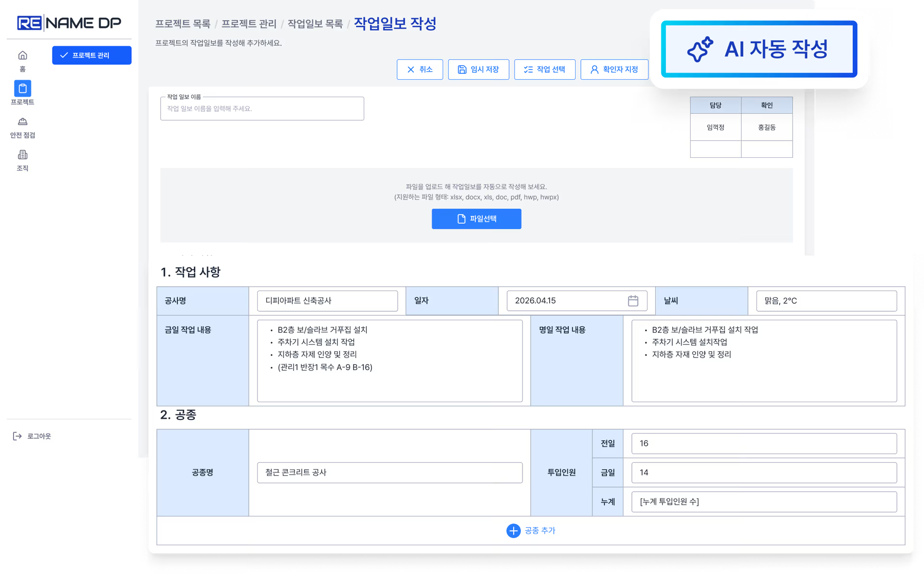The image size is (924, 574).
Task: Click the 공사명 field 디피아파트 신축공사
Action: click(327, 301)
